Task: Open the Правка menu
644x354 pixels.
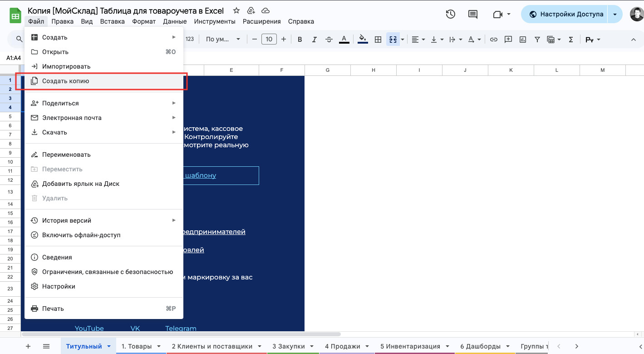Action: (63, 21)
